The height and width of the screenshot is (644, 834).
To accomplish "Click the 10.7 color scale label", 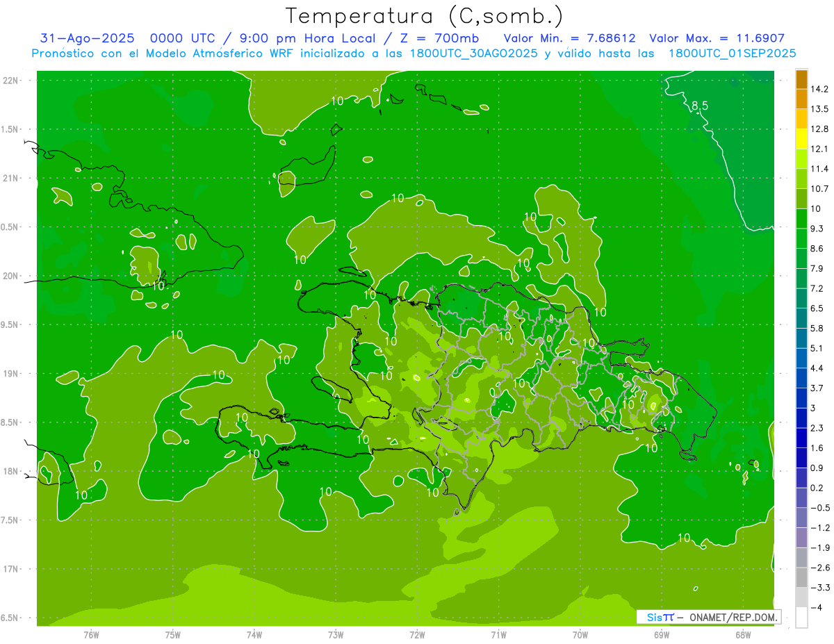I will [819, 189].
